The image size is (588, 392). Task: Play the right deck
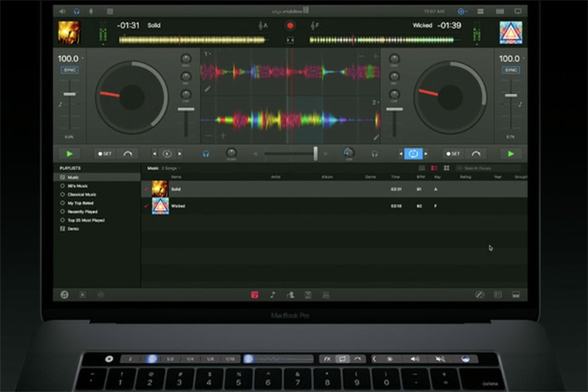[511, 154]
